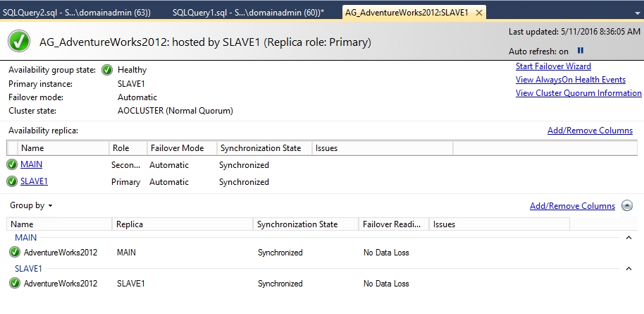Open Start Failover Wizard link
Image resolution: width=644 pixels, height=314 pixels.
tap(553, 66)
